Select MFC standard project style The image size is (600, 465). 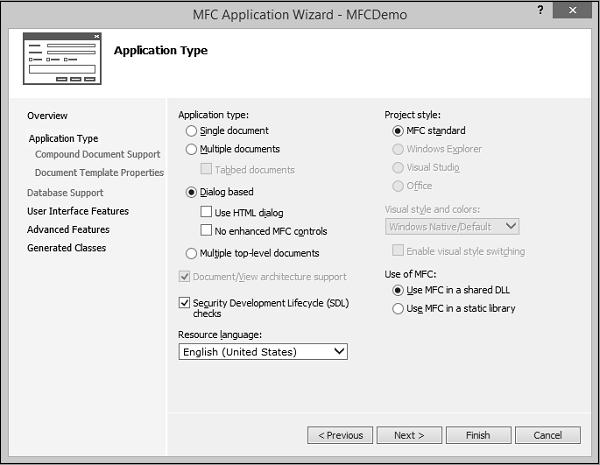pyautogui.click(x=398, y=131)
